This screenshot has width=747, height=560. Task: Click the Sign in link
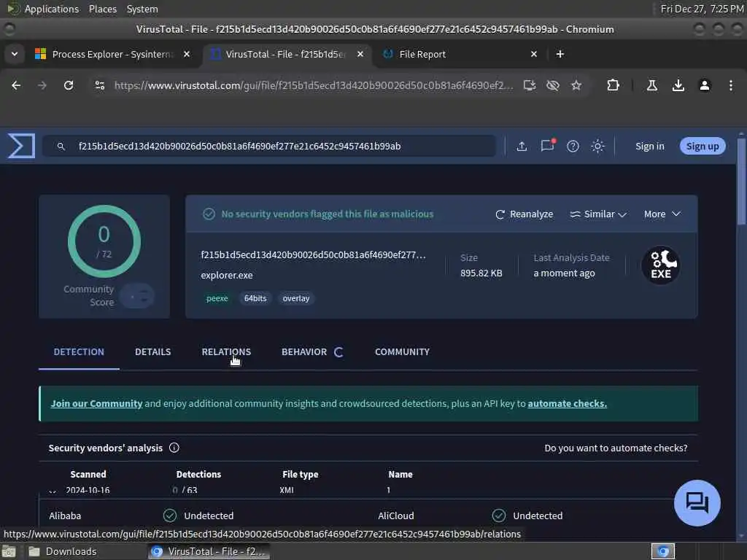pyautogui.click(x=649, y=146)
